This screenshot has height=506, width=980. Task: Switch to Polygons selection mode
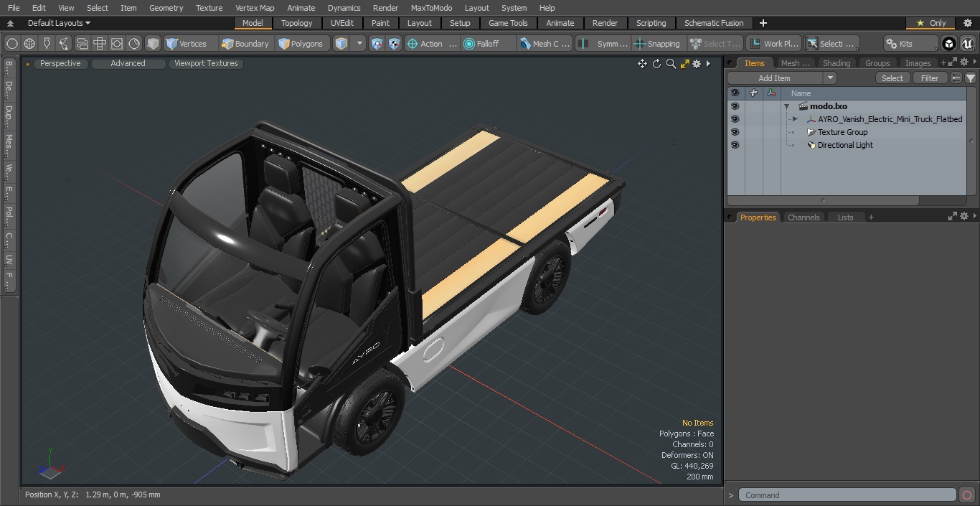click(301, 44)
